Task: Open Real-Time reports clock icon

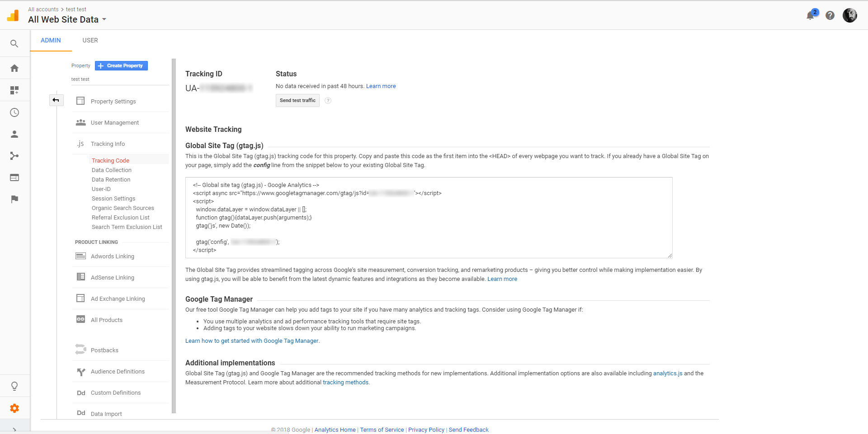Action: click(14, 112)
